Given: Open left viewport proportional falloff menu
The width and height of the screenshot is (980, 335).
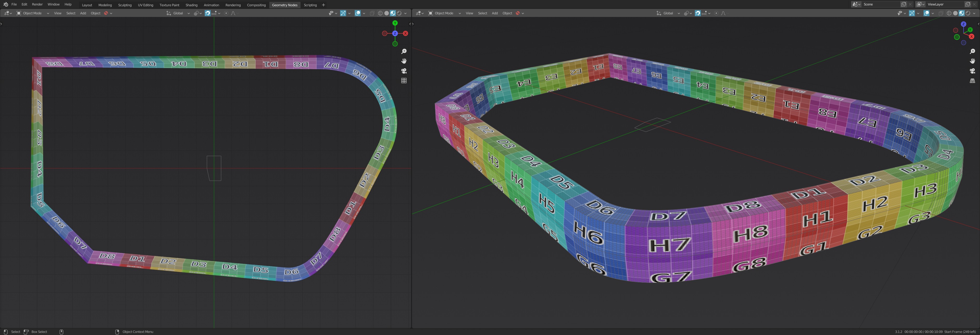Looking at the screenshot, I should pos(233,13).
